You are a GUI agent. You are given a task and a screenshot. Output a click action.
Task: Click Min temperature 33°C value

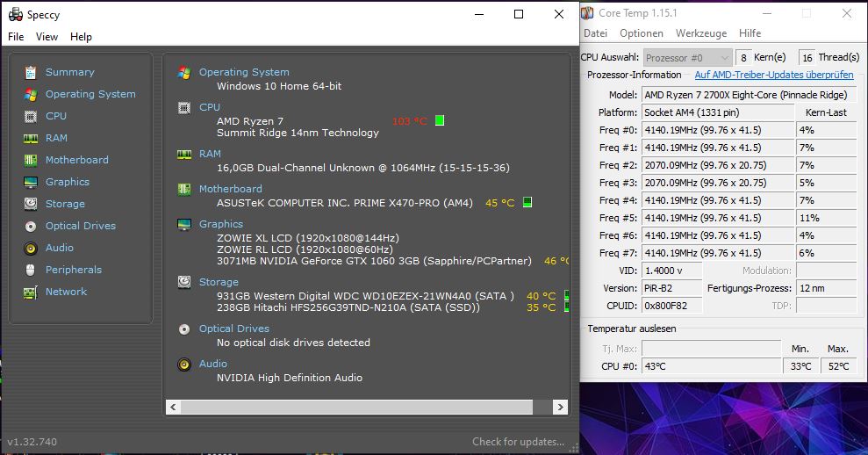coord(800,366)
